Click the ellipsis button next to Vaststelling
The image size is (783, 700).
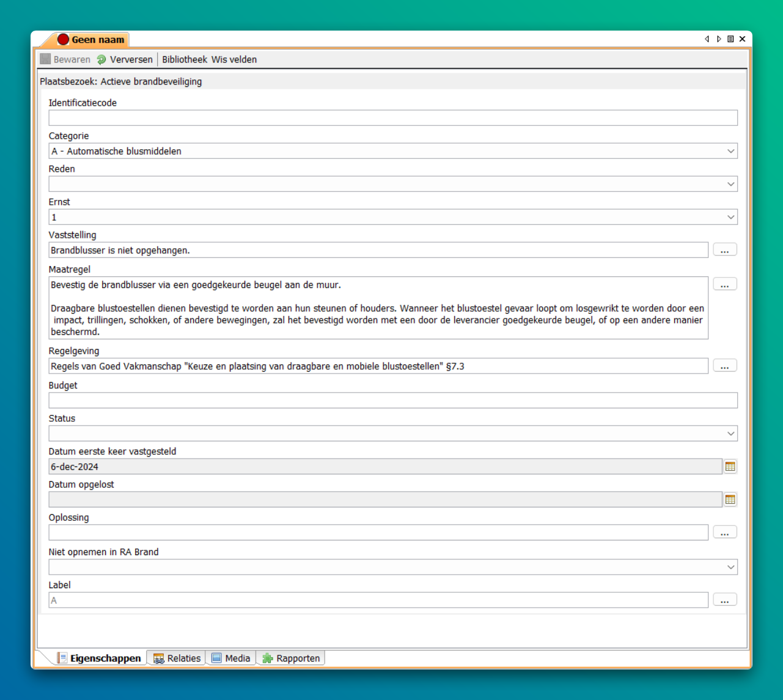724,250
